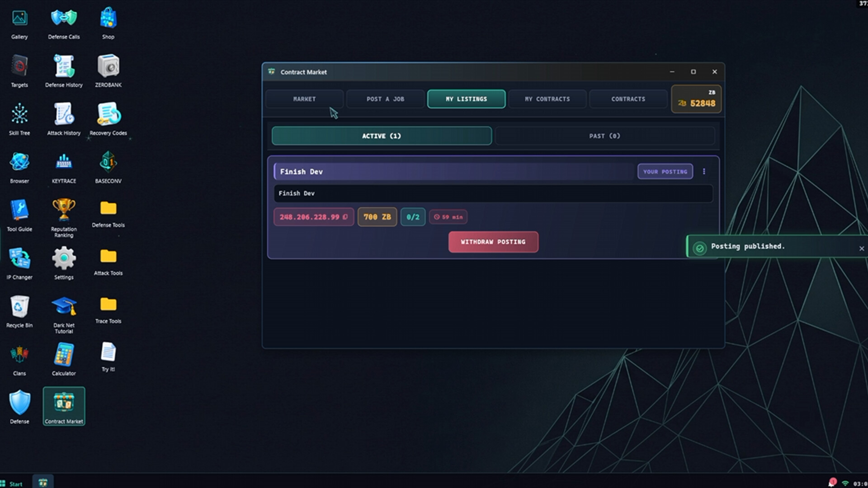Click the Withdraw Posting button
This screenshot has height=488, width=868.
(x=493, y=242)
